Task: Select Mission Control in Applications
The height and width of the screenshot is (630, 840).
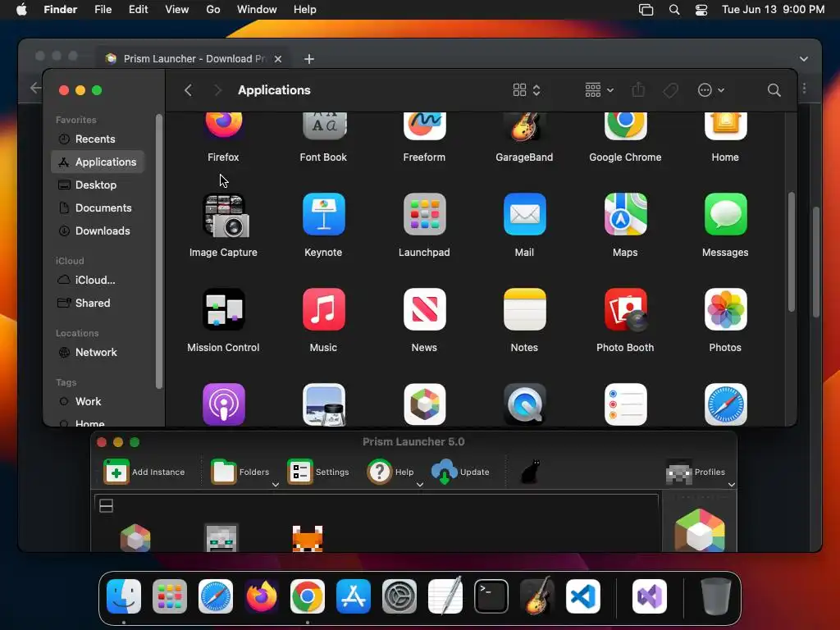Action: [223, 309]
